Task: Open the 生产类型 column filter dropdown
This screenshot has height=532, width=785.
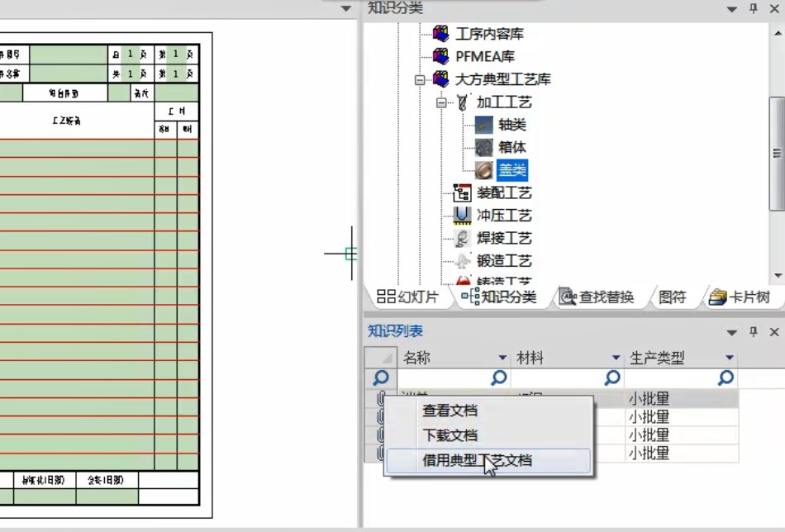Action: (728, 357)
